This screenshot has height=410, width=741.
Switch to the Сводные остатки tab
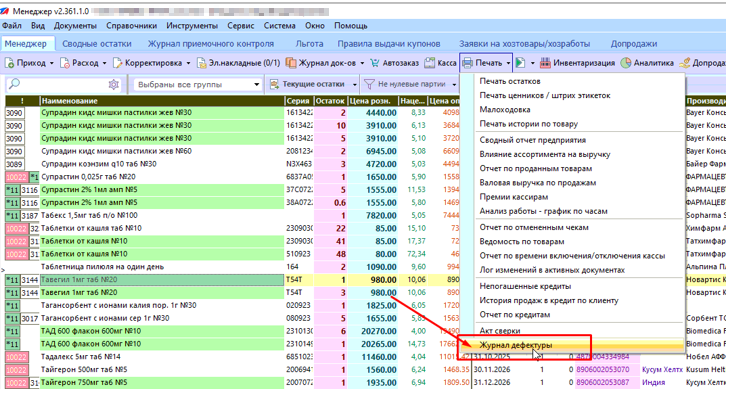[97, 43]
